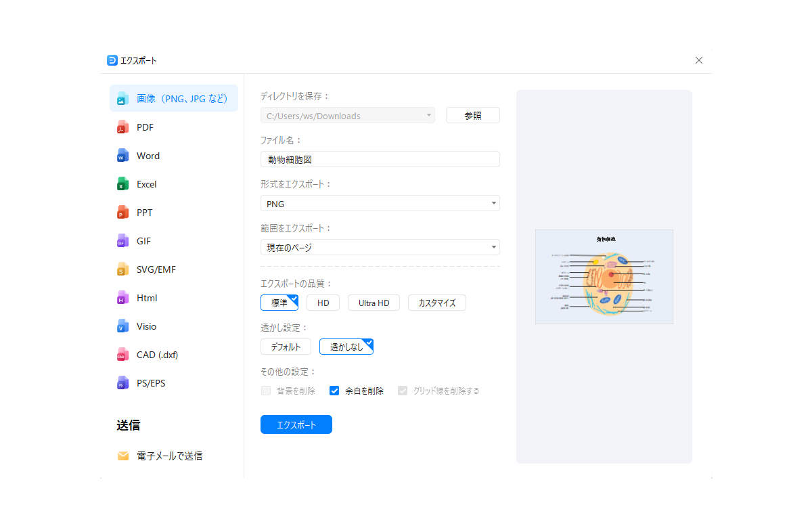Image resolution: width=812 pixels, height=528 pixels.
Task: Select the Html export option
Action: 147,298
